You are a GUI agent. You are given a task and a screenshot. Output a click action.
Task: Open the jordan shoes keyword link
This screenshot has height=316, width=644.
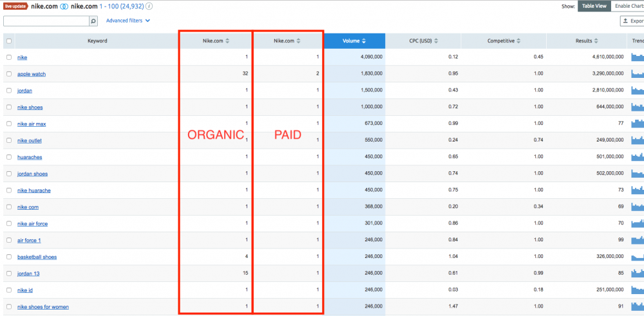click(32, 174)
